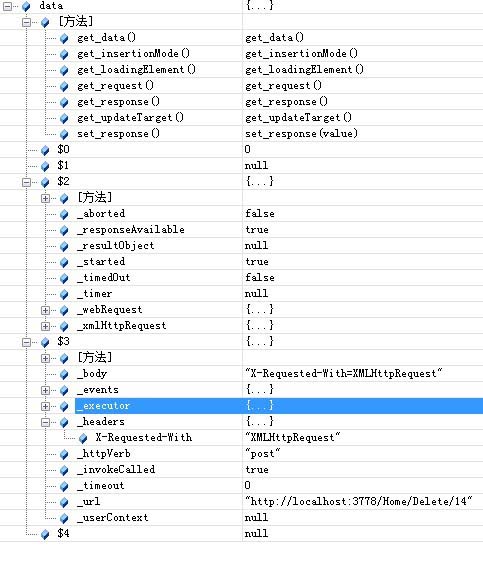This screenshot has width=483, height=568.
Task: Click the cube icon beside $3
Action: [x=45, y=342]
